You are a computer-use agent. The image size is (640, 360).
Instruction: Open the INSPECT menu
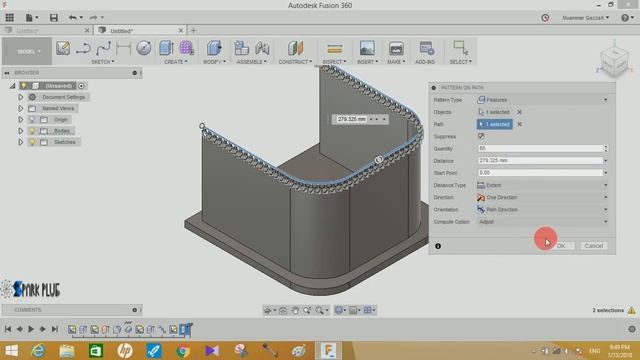point(334,62)
